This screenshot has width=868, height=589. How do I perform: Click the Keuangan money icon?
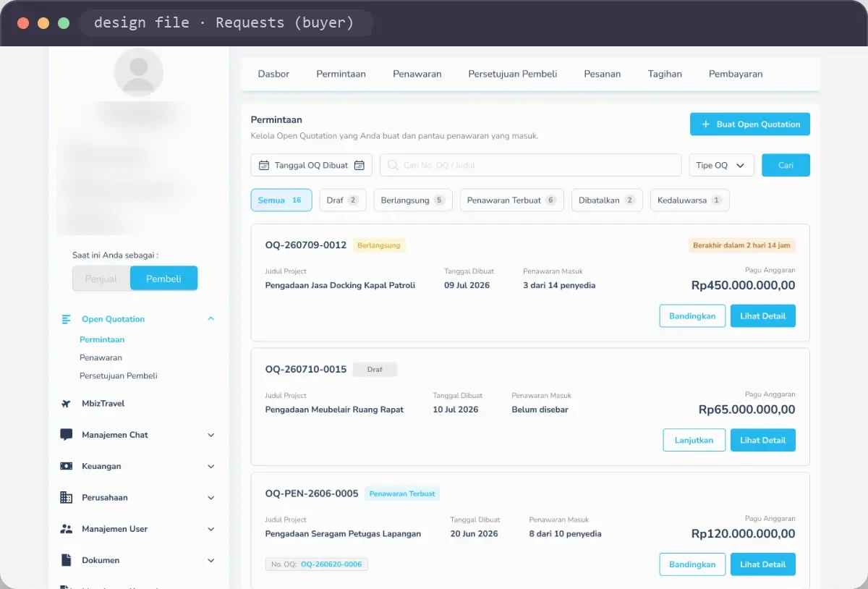tap(67, 466)
